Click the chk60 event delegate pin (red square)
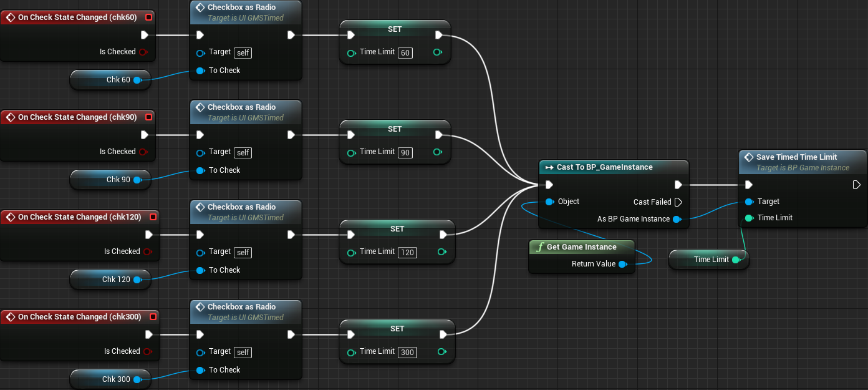 point(148,17)
